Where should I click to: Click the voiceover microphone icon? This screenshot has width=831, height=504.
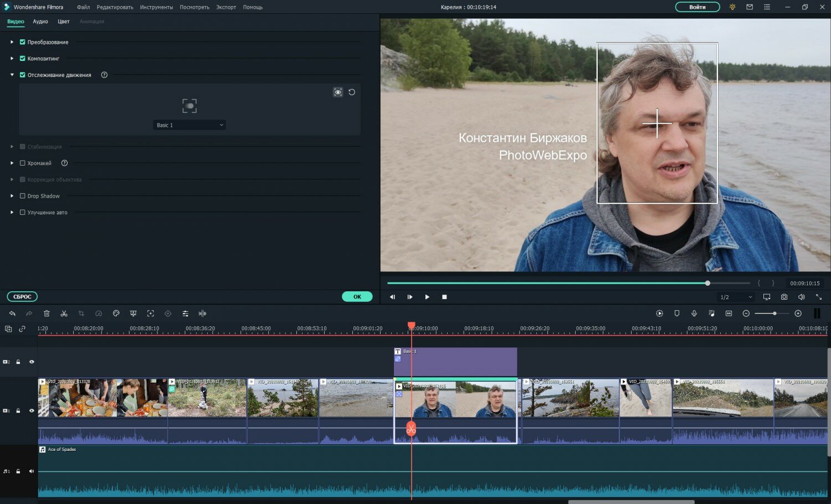694,313
